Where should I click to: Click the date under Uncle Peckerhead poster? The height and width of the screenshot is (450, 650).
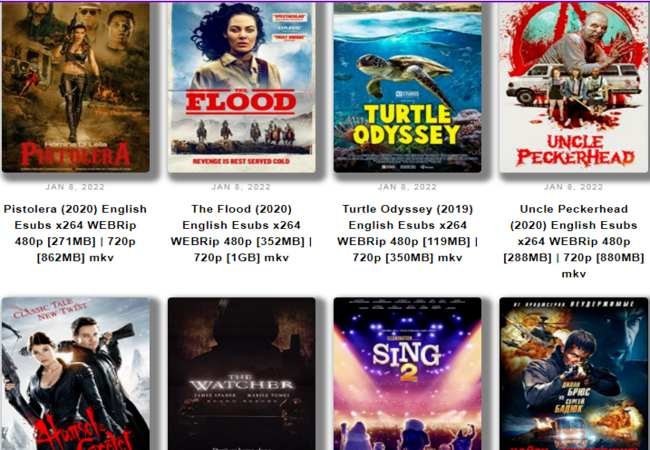point(574,187)
